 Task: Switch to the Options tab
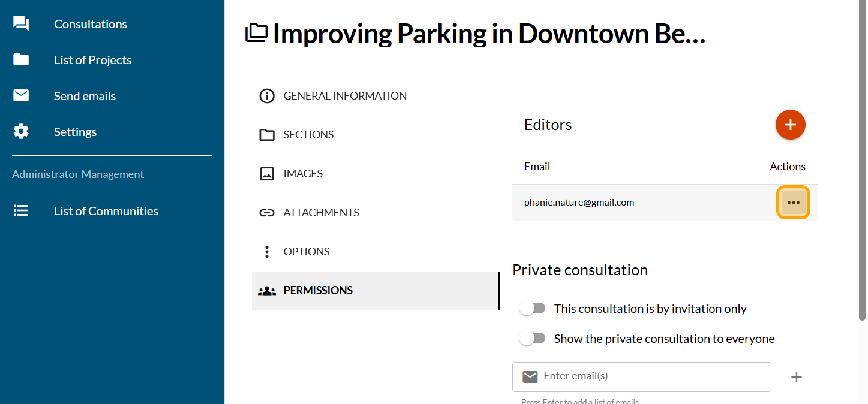coord(306,252)
